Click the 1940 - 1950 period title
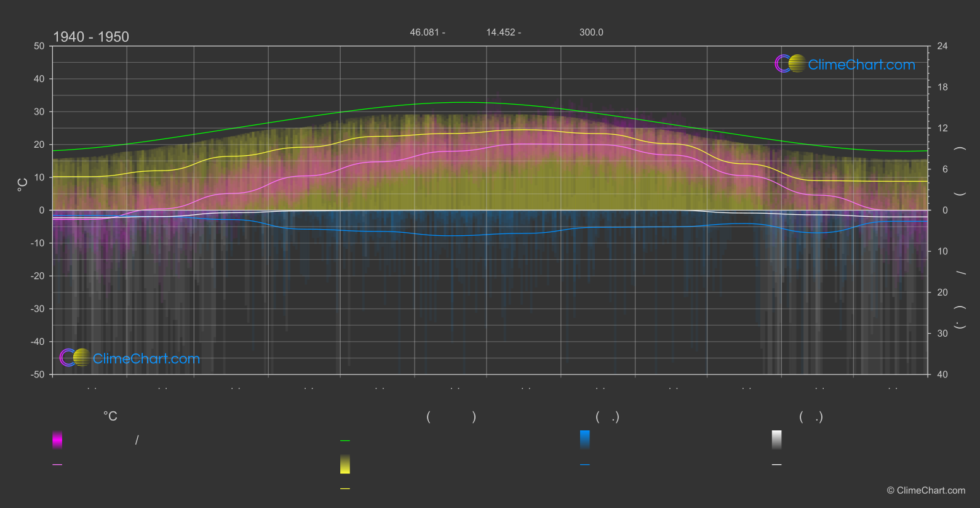 click(x=91, y=37)
